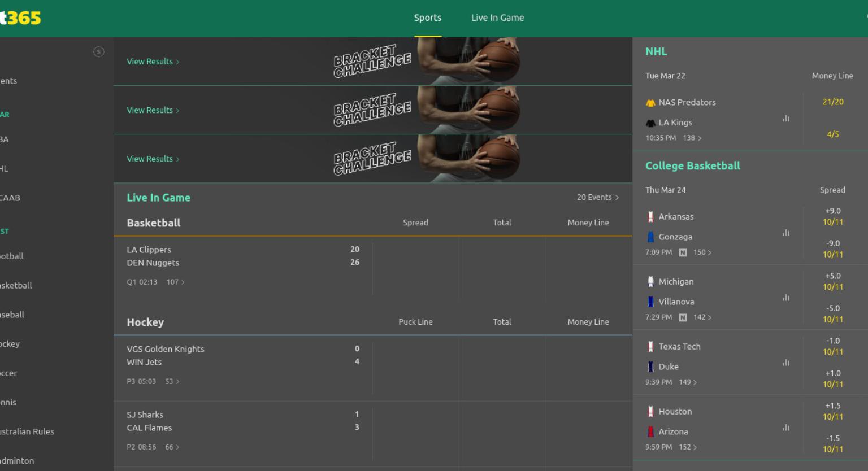Viewport: 868px width, 471px height.
Task: Open first View Results link
Action: [x=153, y=62]
